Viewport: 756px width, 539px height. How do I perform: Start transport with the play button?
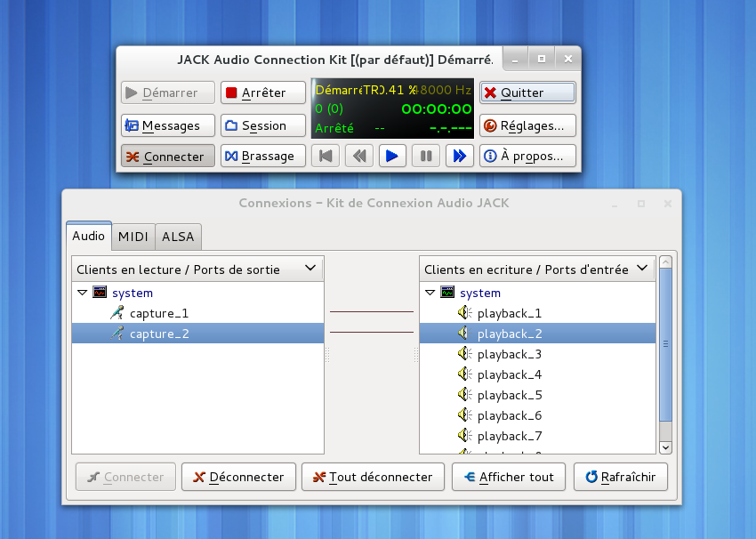pyautogui.click(x=392, y=157)
